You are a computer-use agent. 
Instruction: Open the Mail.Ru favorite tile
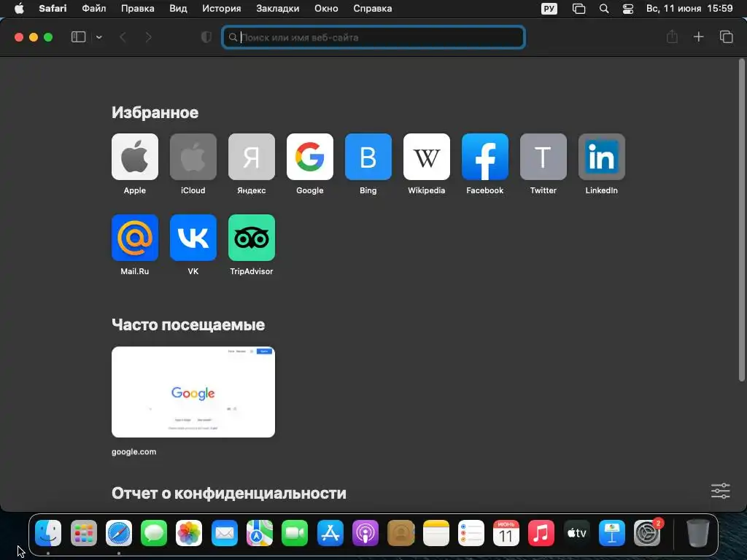(135, 238)
